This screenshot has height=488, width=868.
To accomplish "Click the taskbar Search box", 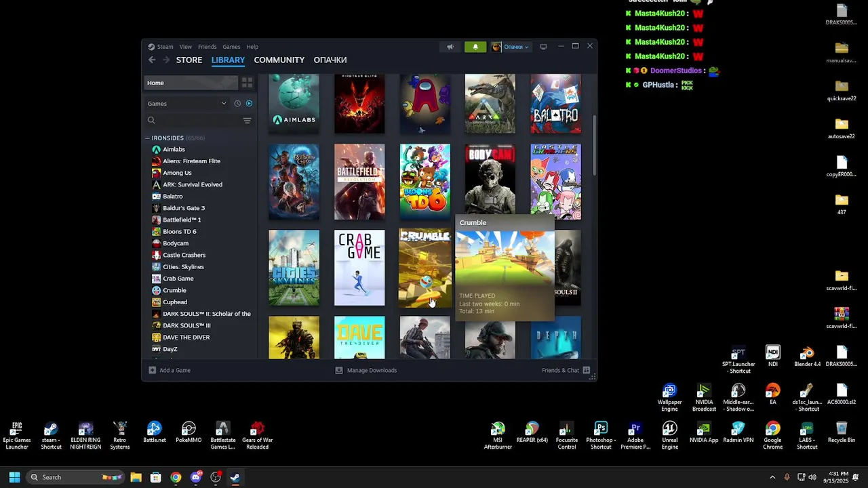I will click(x=76, y=477).
